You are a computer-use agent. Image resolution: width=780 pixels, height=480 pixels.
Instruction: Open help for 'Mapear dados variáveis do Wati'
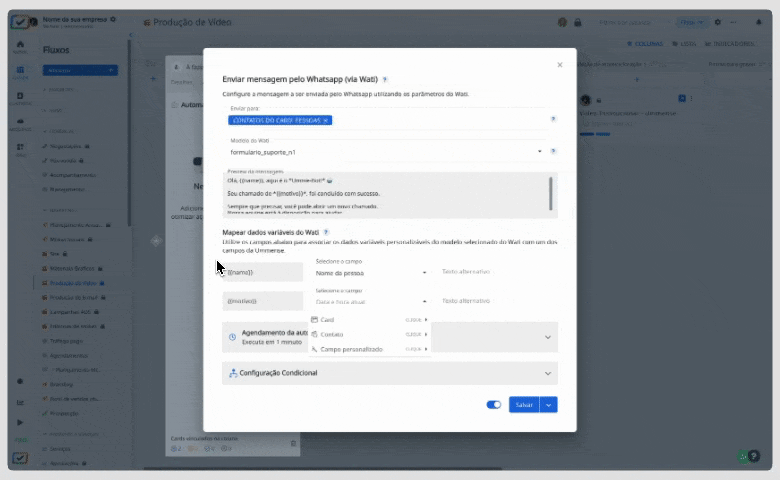[x=326, y=232]
